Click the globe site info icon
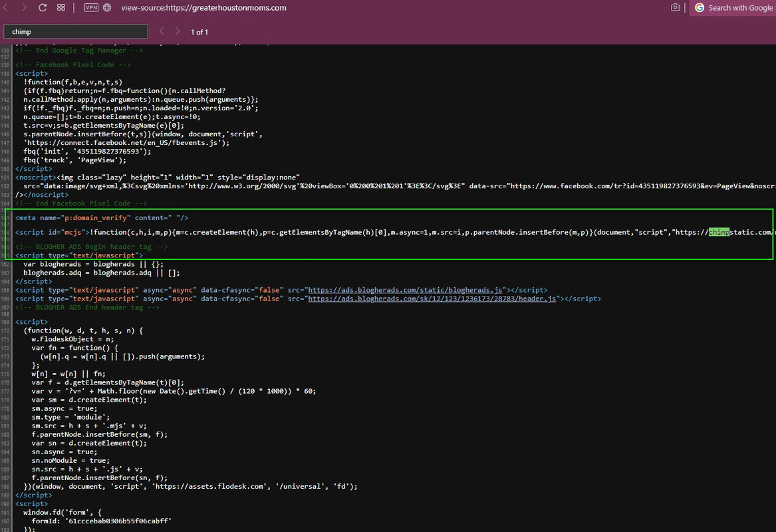 coord(107,7)
